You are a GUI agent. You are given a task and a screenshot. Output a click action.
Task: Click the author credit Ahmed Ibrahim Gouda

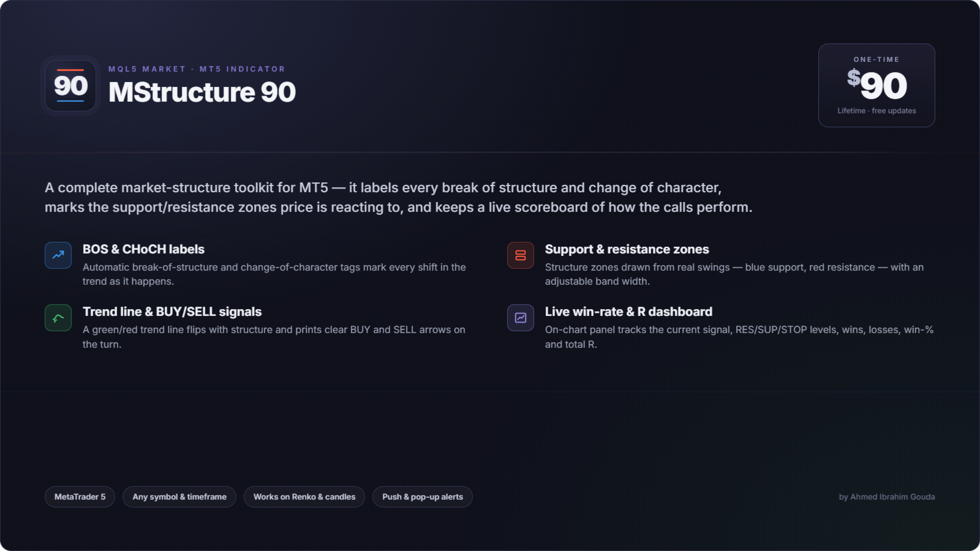coord(887,497)
